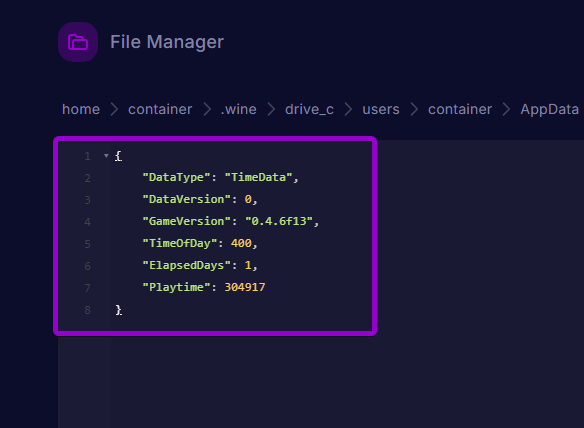Open the first container breadcrumb after home

point(160,109)
